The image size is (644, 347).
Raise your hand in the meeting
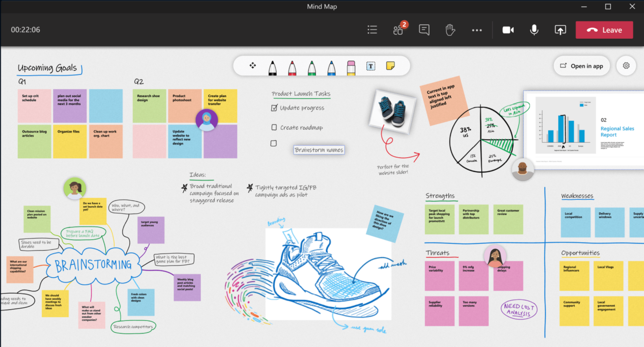click(450, 30)
